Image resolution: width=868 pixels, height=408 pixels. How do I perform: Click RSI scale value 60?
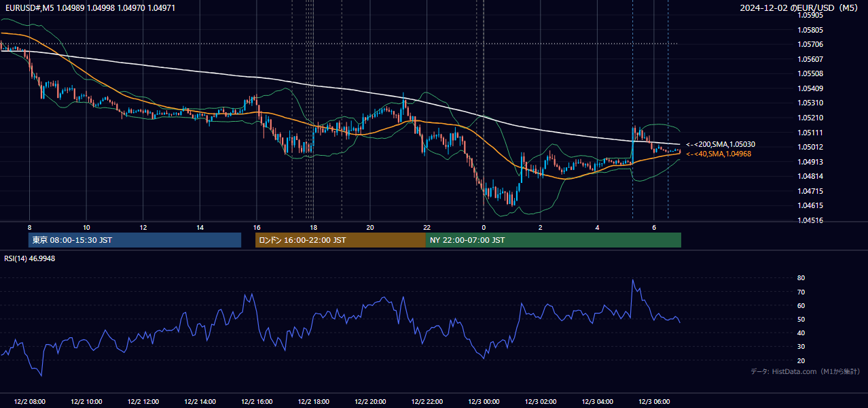tap(801, 305)
